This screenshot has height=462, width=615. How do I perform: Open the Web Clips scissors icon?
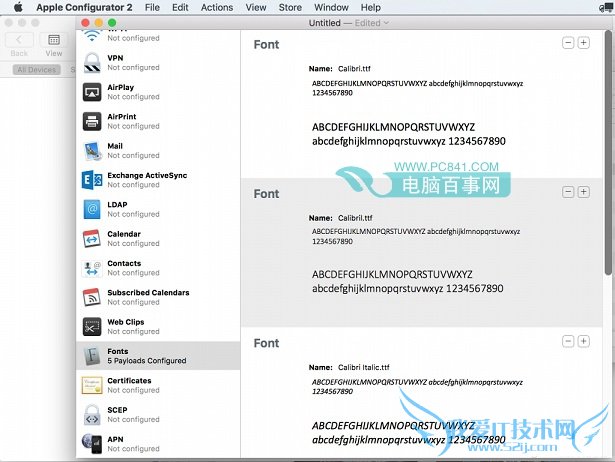click(x=92, y=327)
